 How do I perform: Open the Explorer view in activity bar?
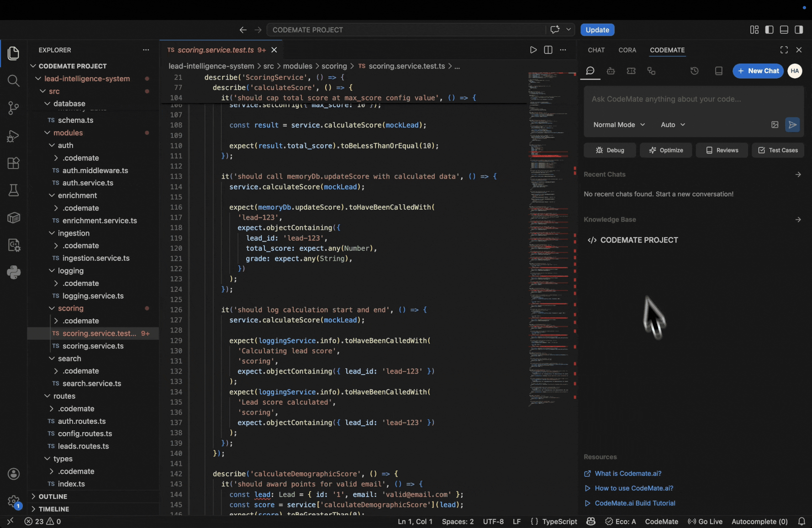(14, 53)
